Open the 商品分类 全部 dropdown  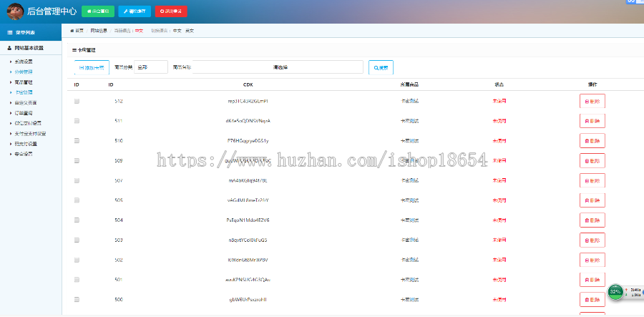151,67
